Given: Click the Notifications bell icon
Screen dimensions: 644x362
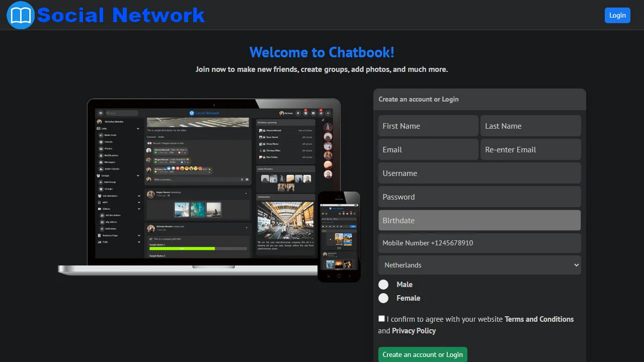Looking at the screenshot, I should 101,155.
